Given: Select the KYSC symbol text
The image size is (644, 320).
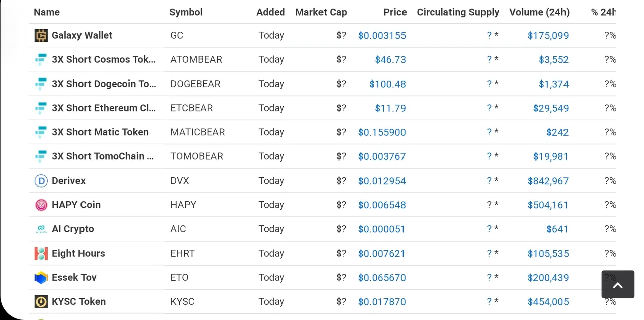Looking at the screenshot, I should (182, 301).
